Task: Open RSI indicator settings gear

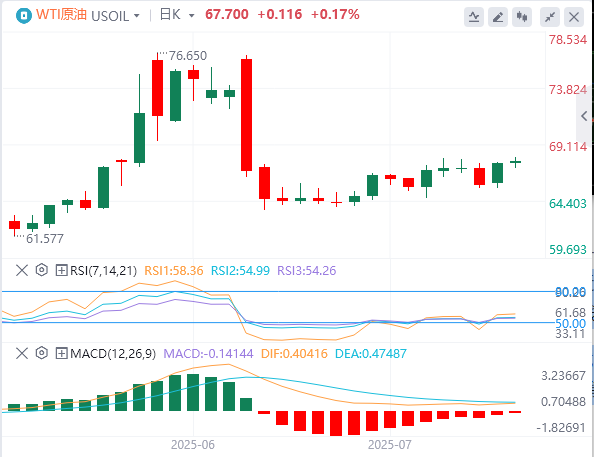Action: (42, 270)
